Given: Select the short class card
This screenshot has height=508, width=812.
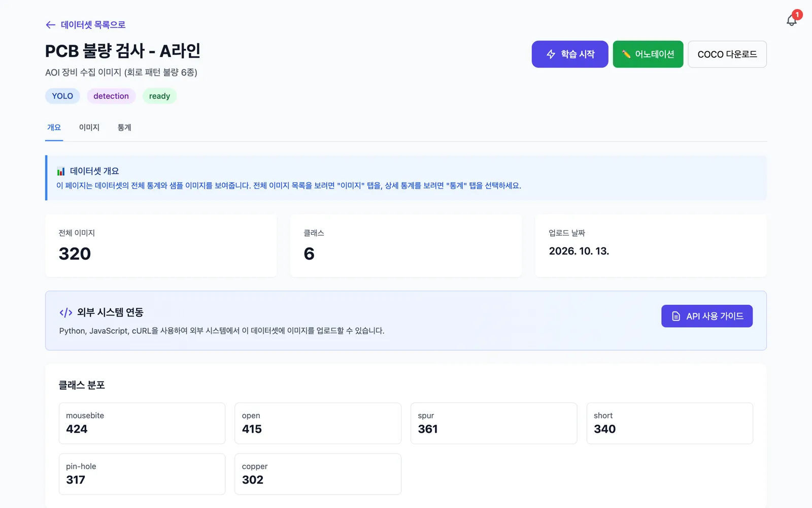Looking at the screenshot, I should point(670,423).
